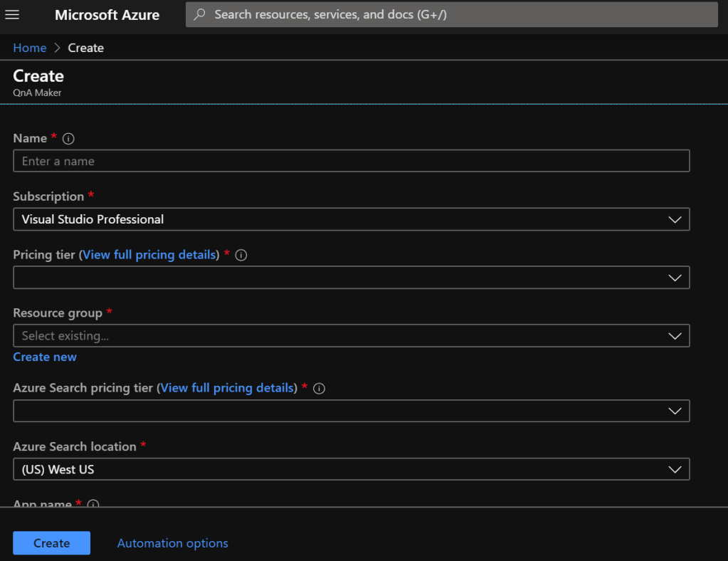The image size is (728, 561).
Task: Click the info icon beside Pricing tier
Action: [x=241, y=255]
